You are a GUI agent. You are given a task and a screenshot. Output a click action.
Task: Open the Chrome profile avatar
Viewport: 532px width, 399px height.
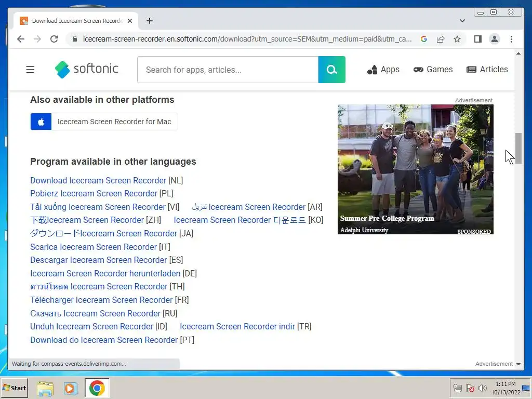coord(495,39)
